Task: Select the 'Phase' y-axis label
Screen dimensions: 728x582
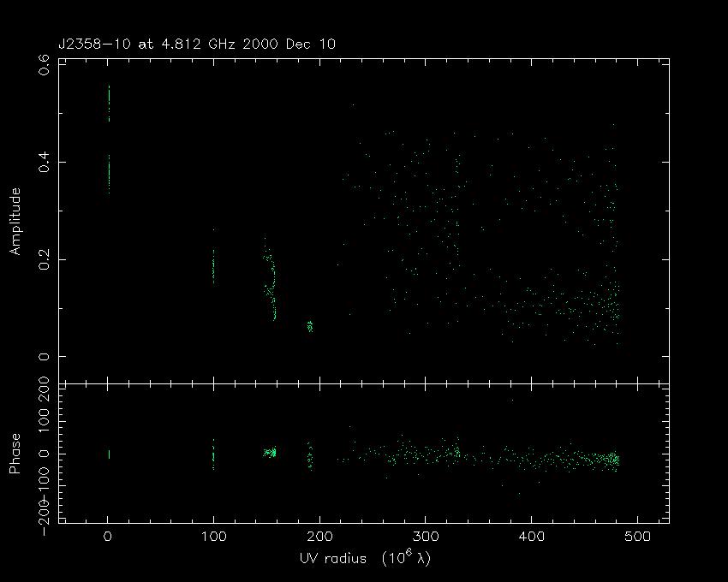Action: pos(15,454)
